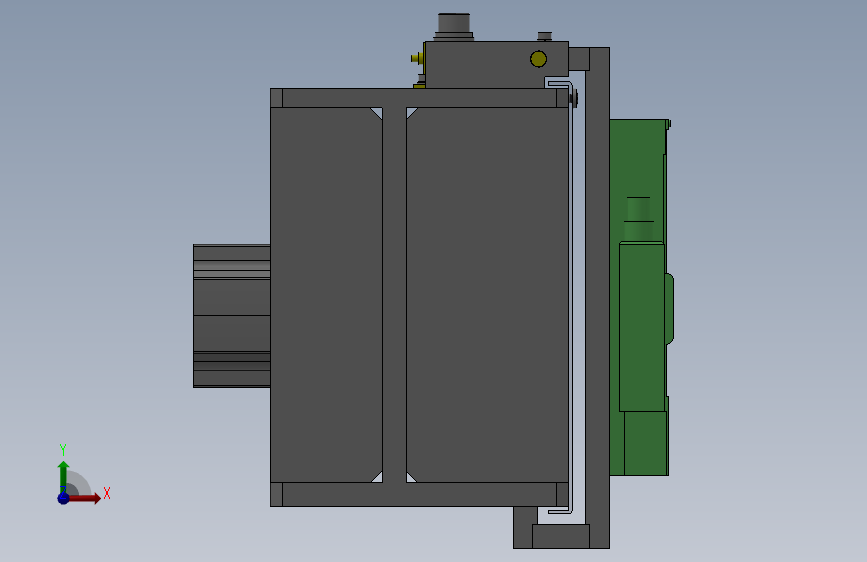Viewport: 867px width, 562px height.
Task: Select the large left panel face of the housing
Action: tap(326, 295)
